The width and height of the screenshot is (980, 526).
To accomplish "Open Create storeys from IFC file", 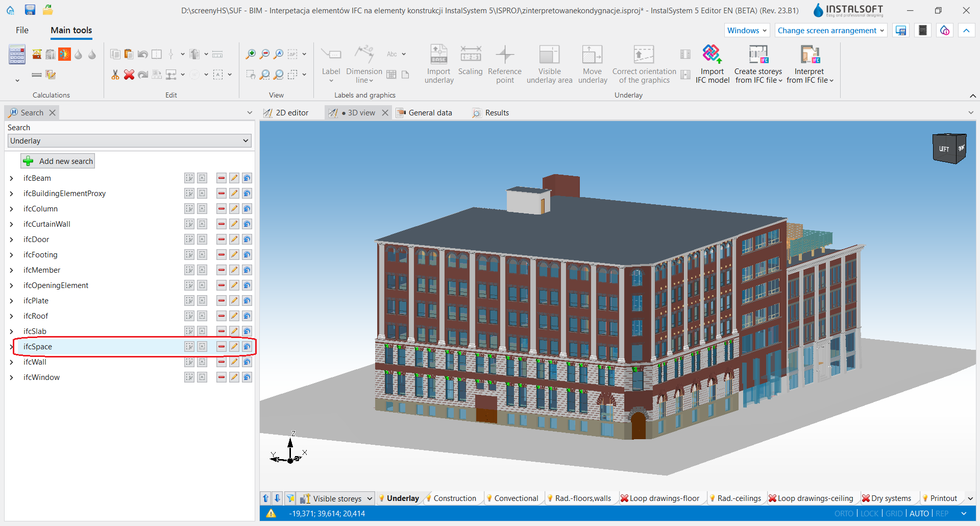I will 758,64.
